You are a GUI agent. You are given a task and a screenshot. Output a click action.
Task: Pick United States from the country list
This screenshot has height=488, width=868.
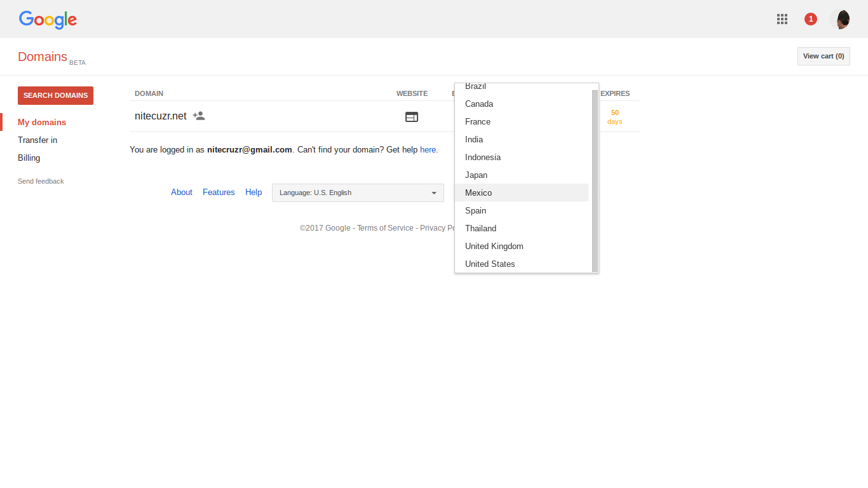coord(522,264)
